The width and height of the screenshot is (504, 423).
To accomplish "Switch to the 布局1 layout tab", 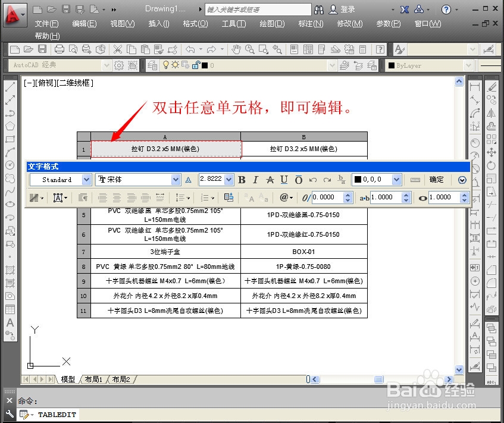I will point(93,379).
